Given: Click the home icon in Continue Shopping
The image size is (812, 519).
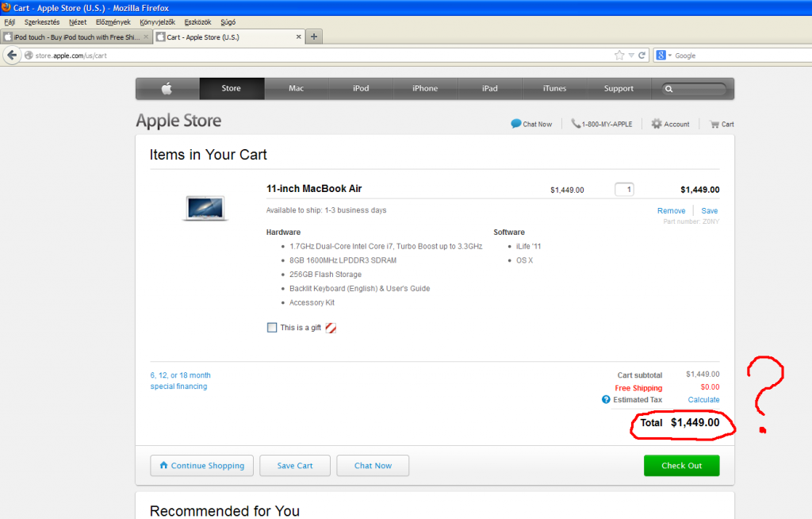Looking at the screenshot, I should click(x=163, y=465).
